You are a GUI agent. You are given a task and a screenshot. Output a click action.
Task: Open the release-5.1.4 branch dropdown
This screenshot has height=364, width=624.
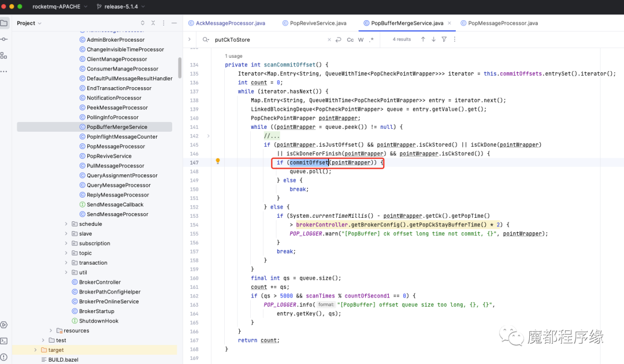click(x=121, y=6)
